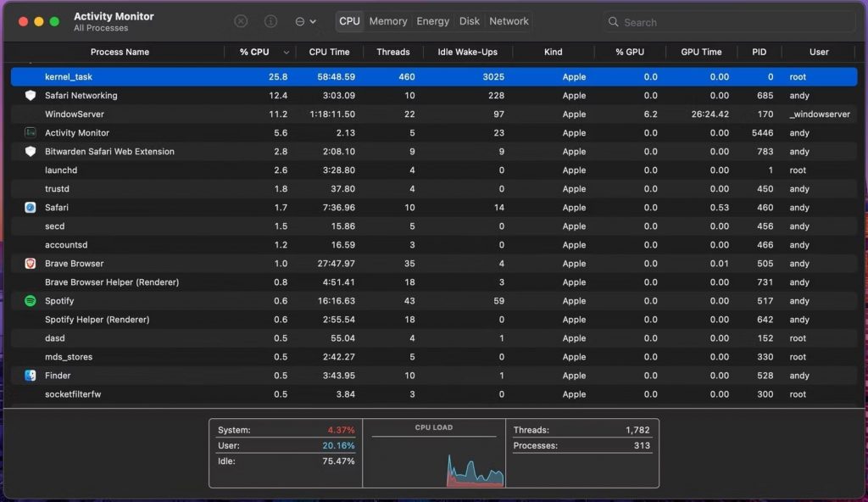Click the Safari Networking shield icon
This screenshot has height=502, width=868.
tap(31, 95)
